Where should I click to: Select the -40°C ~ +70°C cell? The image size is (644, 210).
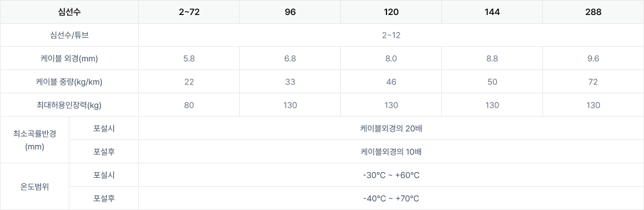(x=391, y=198)
